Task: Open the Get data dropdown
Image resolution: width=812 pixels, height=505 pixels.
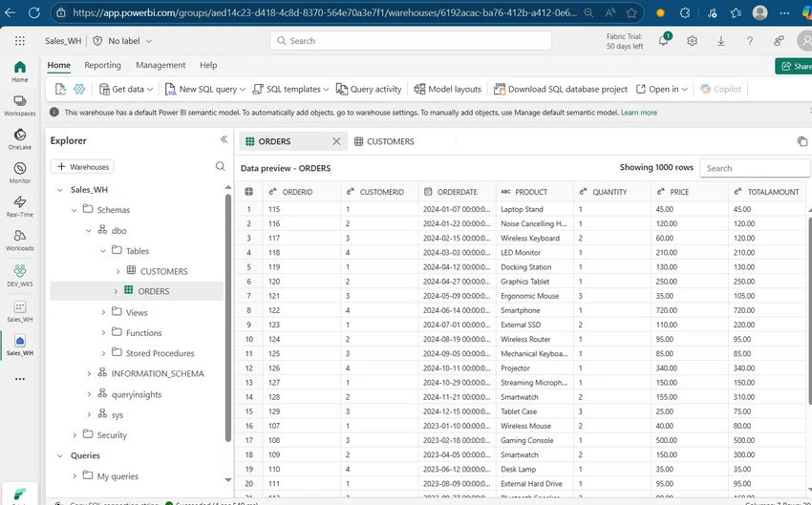Action: [126, 89]
